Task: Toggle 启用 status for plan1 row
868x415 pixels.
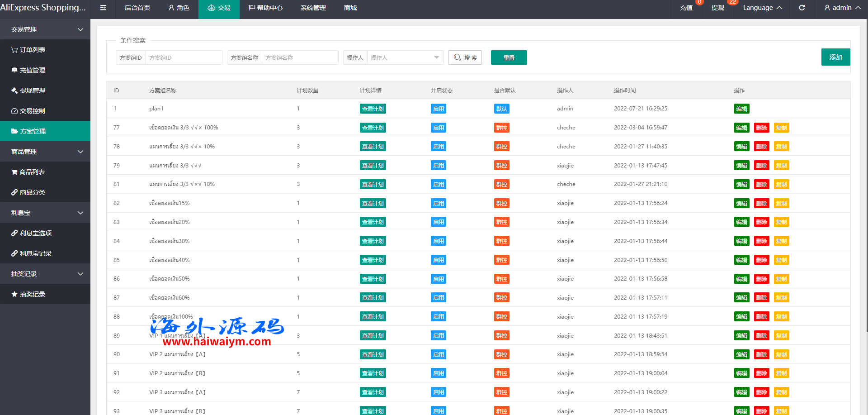Action: click(438, 109)
